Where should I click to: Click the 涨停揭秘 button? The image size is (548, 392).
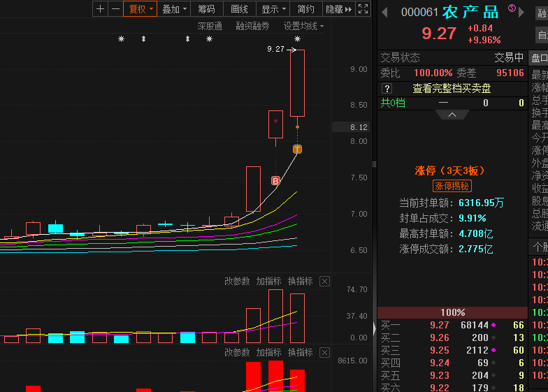452,186
